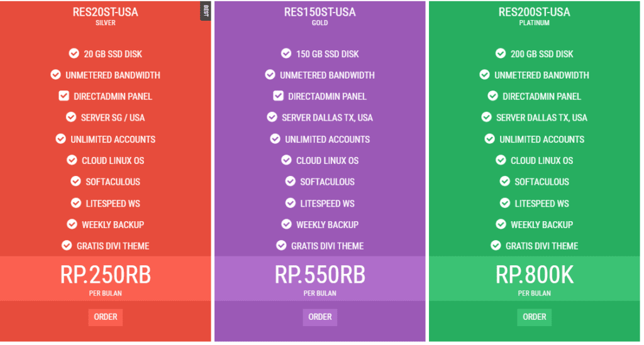Click Silver plan DirectAdmin Panel square checkbox
The width and height of the screenshot is (644, 345).
[64, 96]
